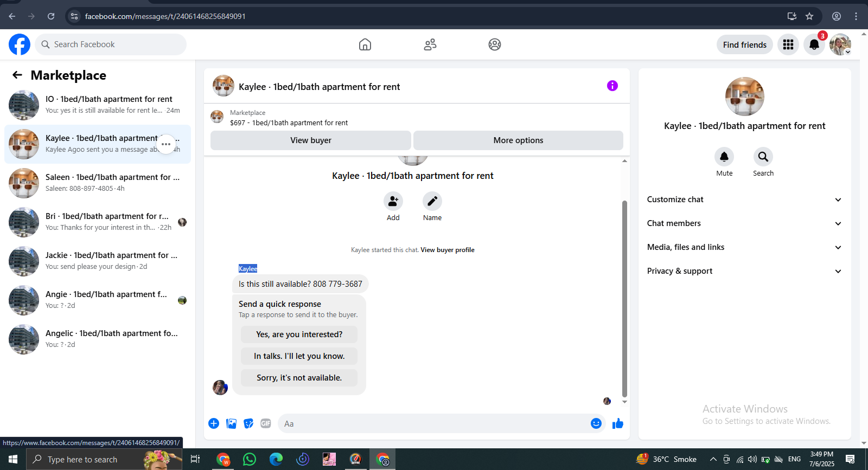Open taskbar volume control
The image size is (868, 470).
point(752,459)
